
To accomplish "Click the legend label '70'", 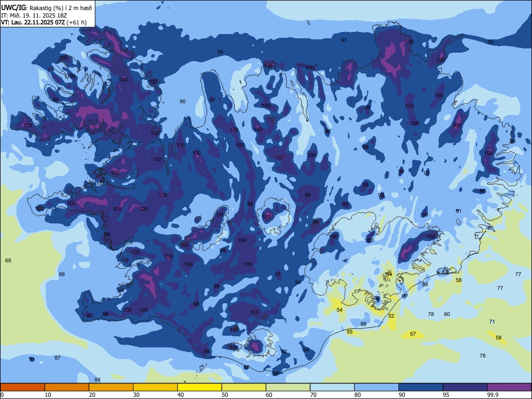I will [x=313, y=395].
